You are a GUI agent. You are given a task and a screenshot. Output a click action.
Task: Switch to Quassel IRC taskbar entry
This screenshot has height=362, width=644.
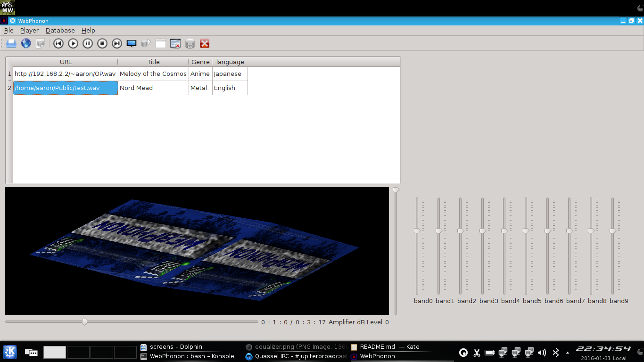(x=297, y=356)
